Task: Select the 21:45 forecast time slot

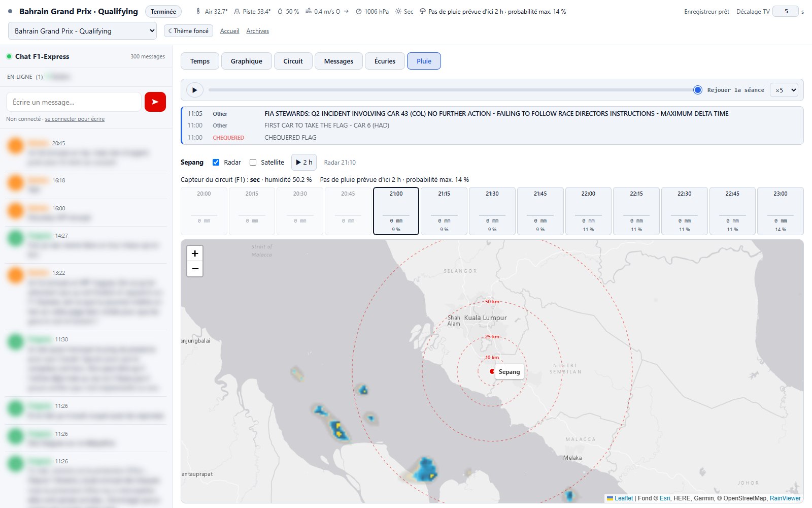Action: 540,211
